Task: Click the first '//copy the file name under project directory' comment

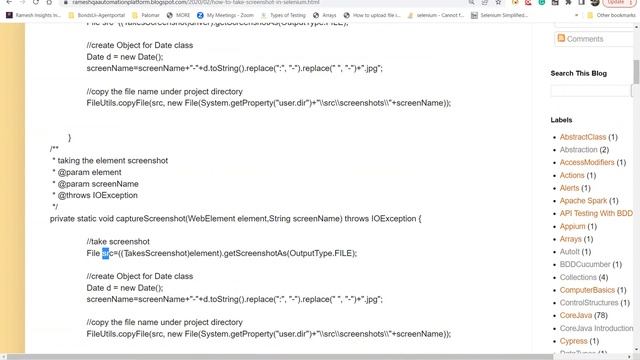Action: [x=164, y=91]
